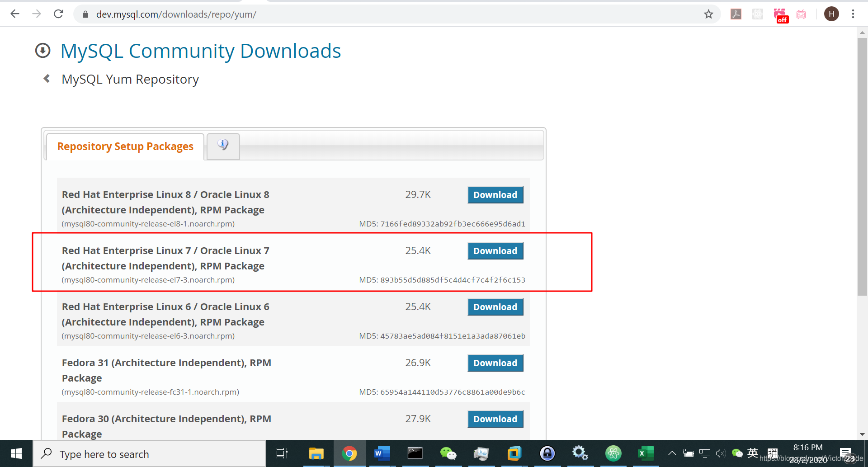Open WeChat from the taskbar
The height and width of the screenshot is (467, 868).
click(448, 453)
